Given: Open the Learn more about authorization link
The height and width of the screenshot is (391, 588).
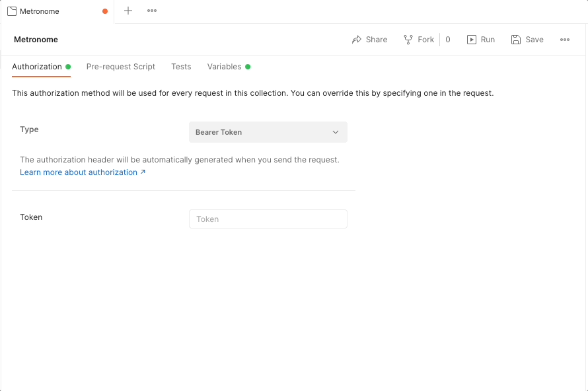Looking at the screenshot, I should pos(79,172).
